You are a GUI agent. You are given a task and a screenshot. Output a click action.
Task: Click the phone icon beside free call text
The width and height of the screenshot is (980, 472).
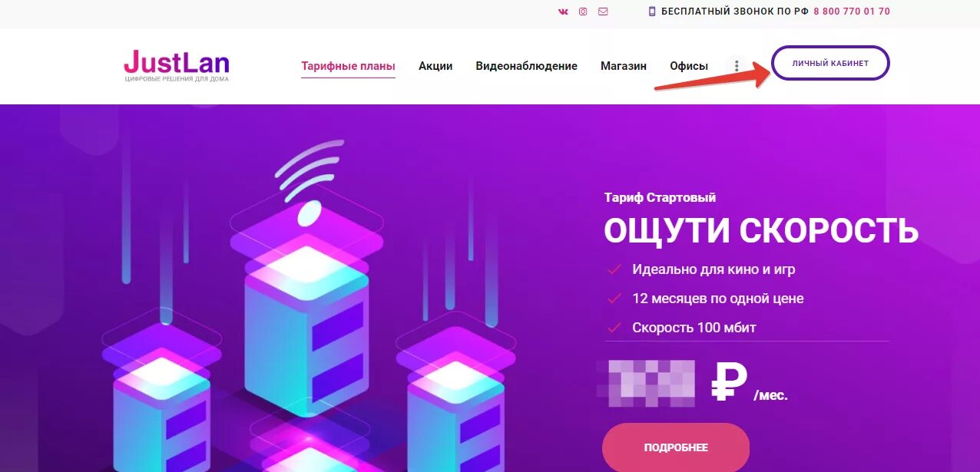point(652,12)
